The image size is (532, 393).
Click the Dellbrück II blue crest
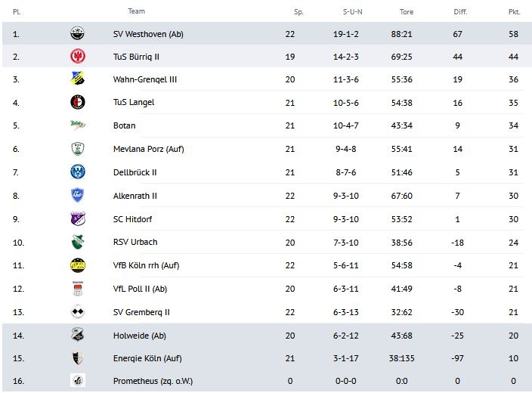(77, 172)
